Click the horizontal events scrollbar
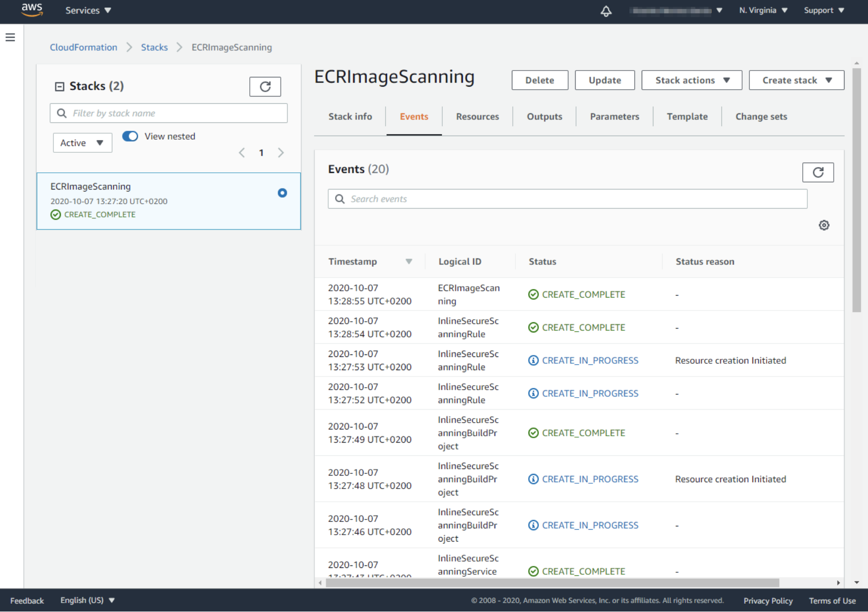 coord(553,583)
